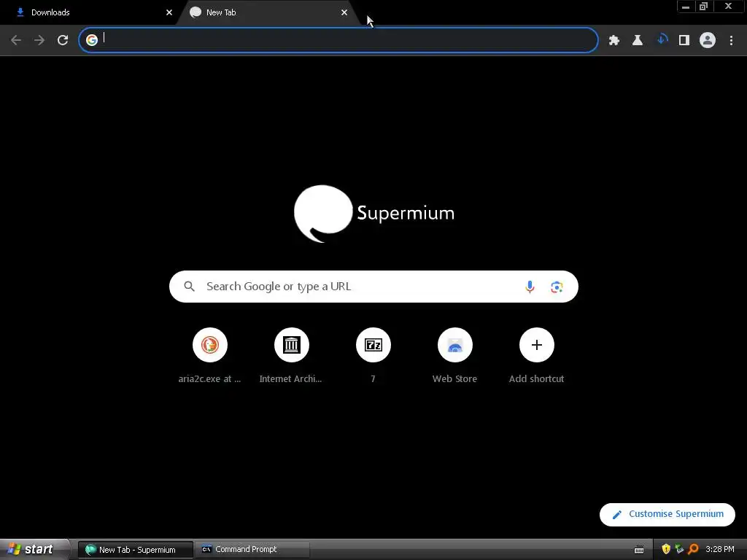Image resolution: width=747 pixels, height=560 pixels.
Task: Close the New Tab tab
Action: point(344,12)
